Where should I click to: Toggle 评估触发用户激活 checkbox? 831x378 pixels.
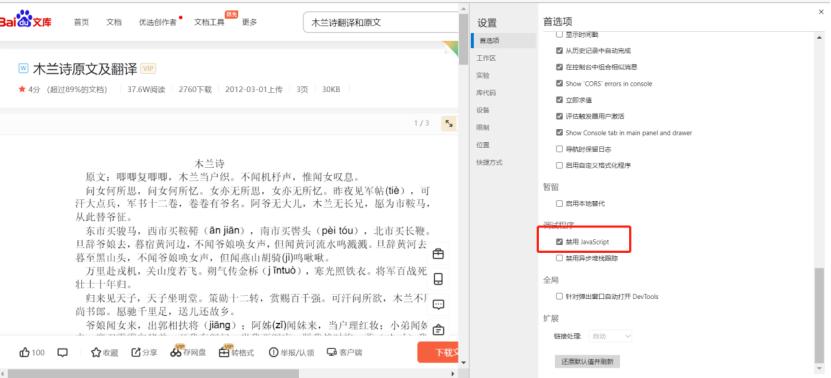coord(559,116)
